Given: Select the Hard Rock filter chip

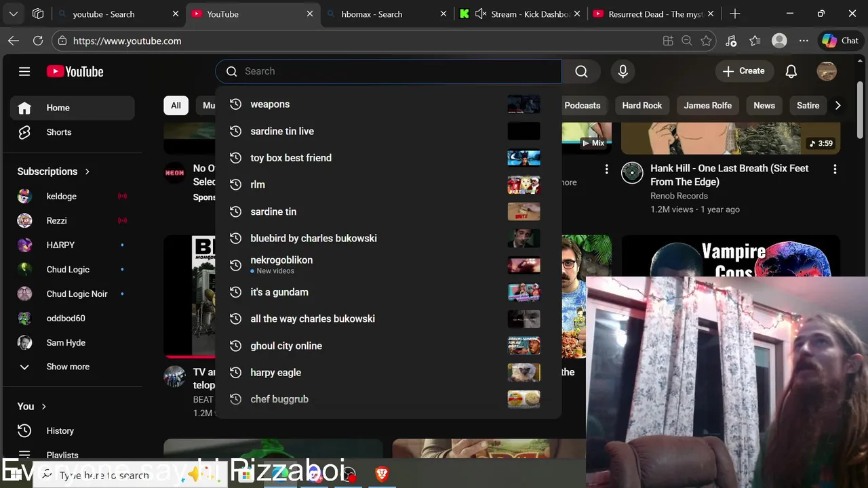Looking at the screenshot, I should [642, 106].
